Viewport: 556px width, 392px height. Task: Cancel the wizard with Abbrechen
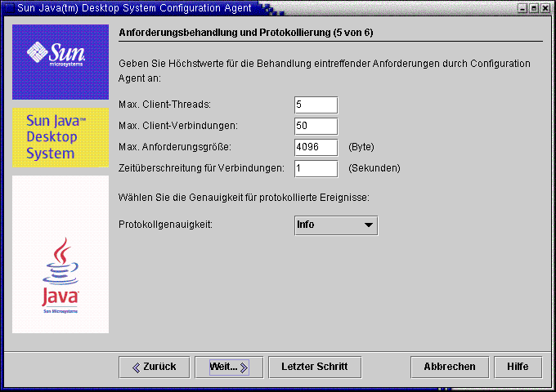pos(450,367)
